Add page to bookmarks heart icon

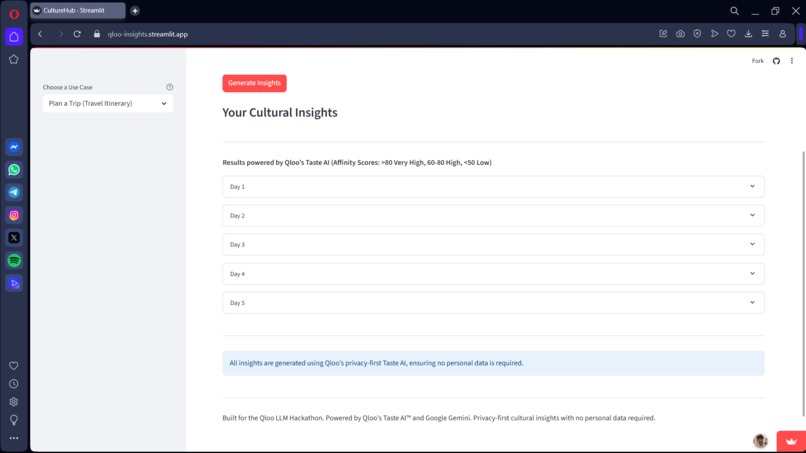[x=731, y=34]
